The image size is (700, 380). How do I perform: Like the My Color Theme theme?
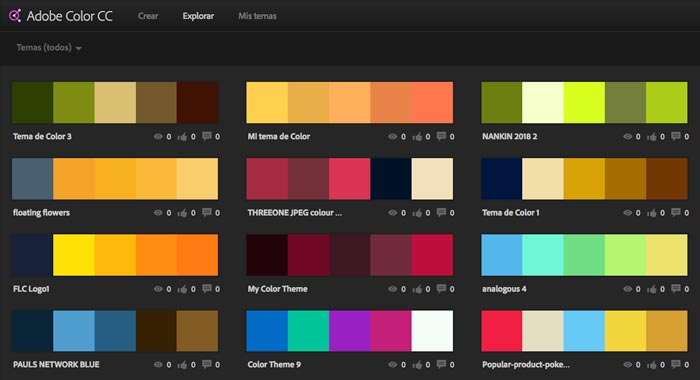click(417, 289)
